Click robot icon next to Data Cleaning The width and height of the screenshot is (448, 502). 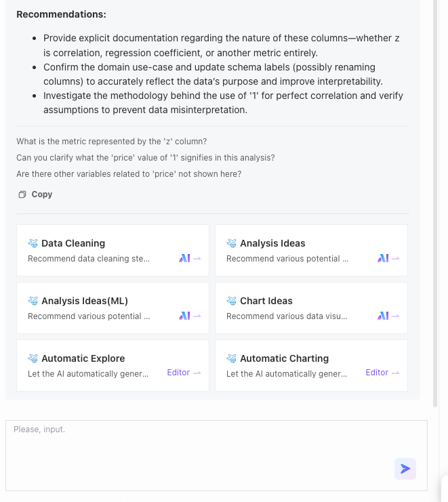click(x=33, y=243)
